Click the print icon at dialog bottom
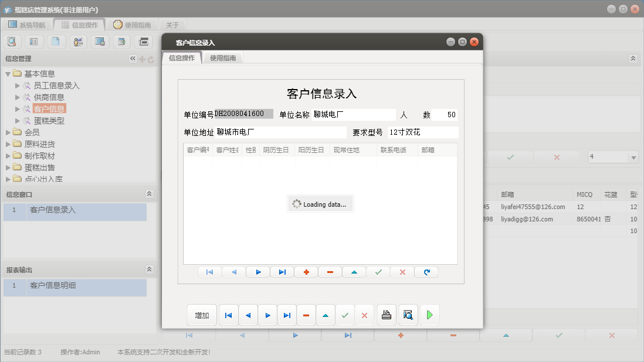Viewport: 644px width, 362px height. coord(386,315)
